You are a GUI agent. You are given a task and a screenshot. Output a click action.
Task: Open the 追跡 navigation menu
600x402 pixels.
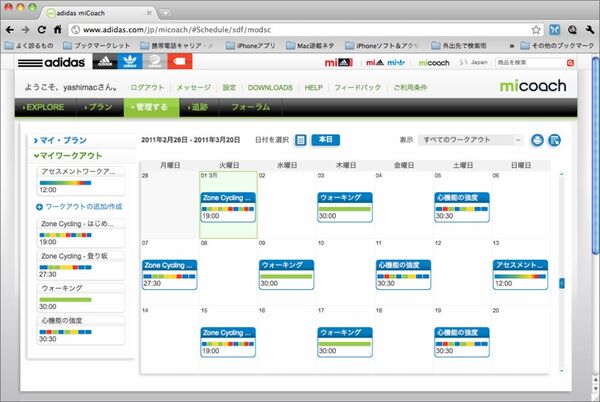pyautogui.click(x=198, y=107)
